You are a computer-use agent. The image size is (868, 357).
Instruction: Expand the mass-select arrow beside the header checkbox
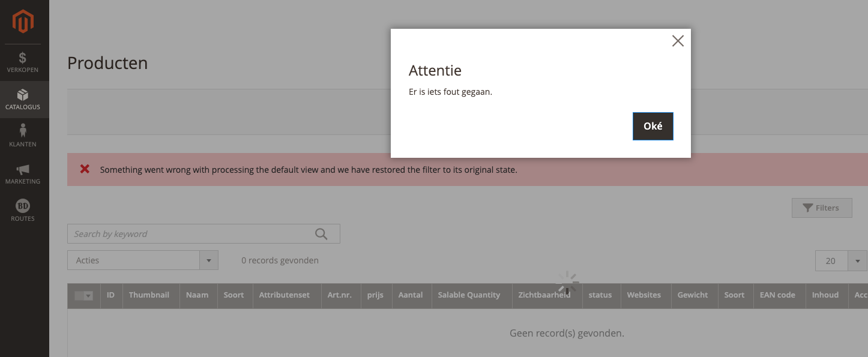[88, 295]
